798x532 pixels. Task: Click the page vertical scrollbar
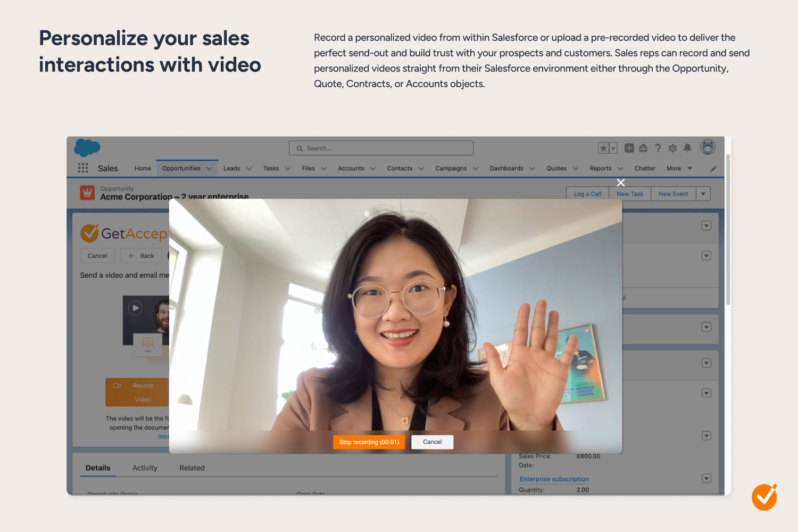[728, 229]
